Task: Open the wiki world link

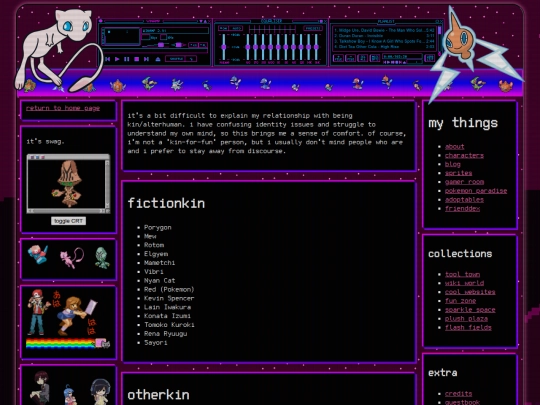Action: coord(464,283)
